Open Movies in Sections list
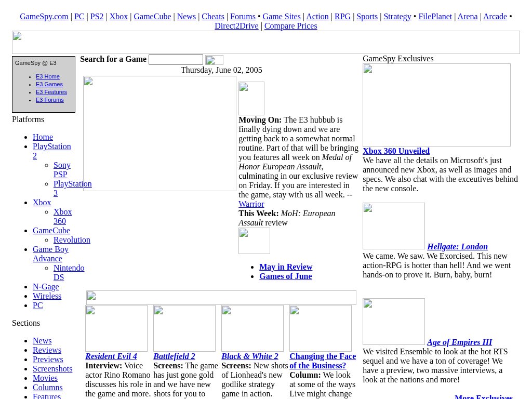The width and height of the screenshot is (532, 399). point(45,378)
